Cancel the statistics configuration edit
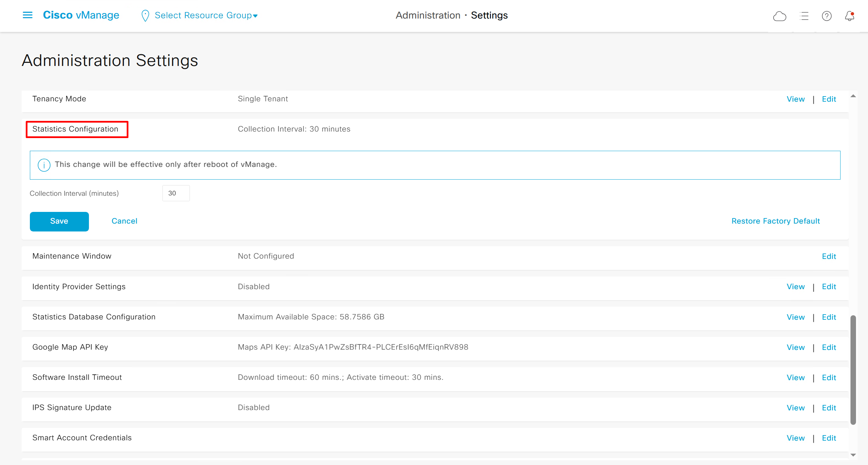Viewport: 868px width, 465px height. (x=124, y=221)
